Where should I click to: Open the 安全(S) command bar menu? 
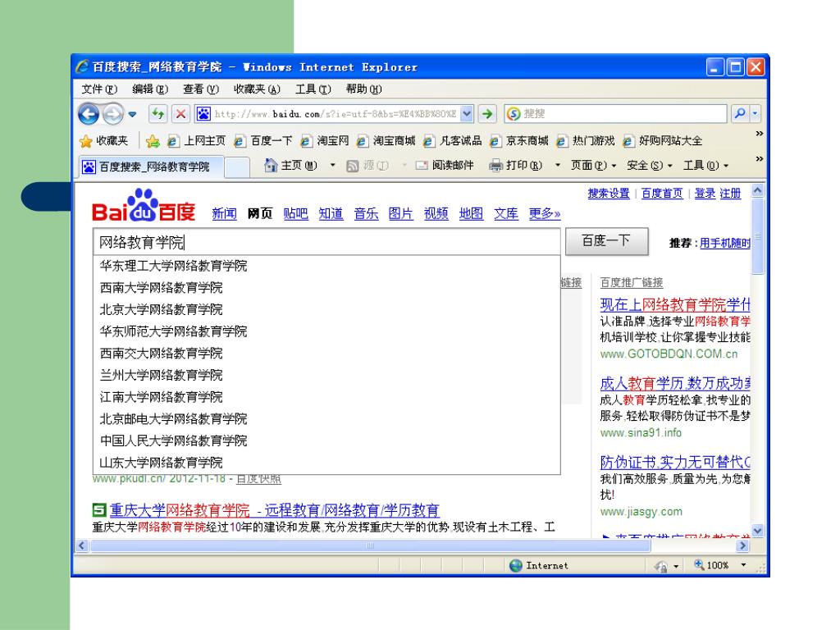pyautogui.click(x=650, y=166)
